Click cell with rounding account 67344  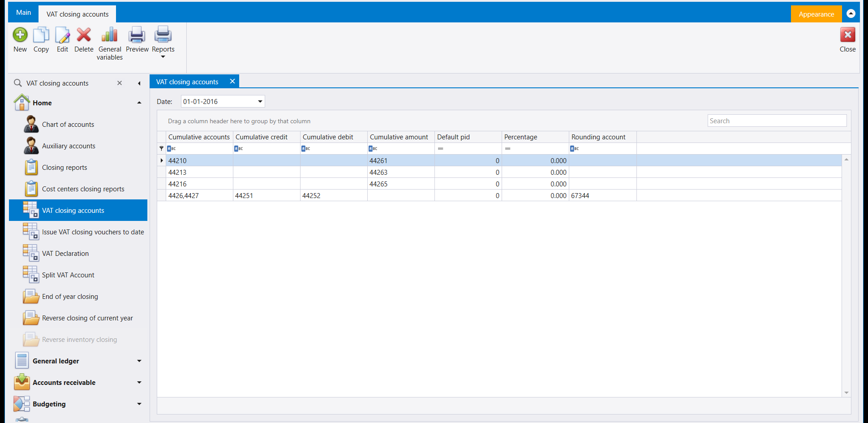tap(602, 195)
